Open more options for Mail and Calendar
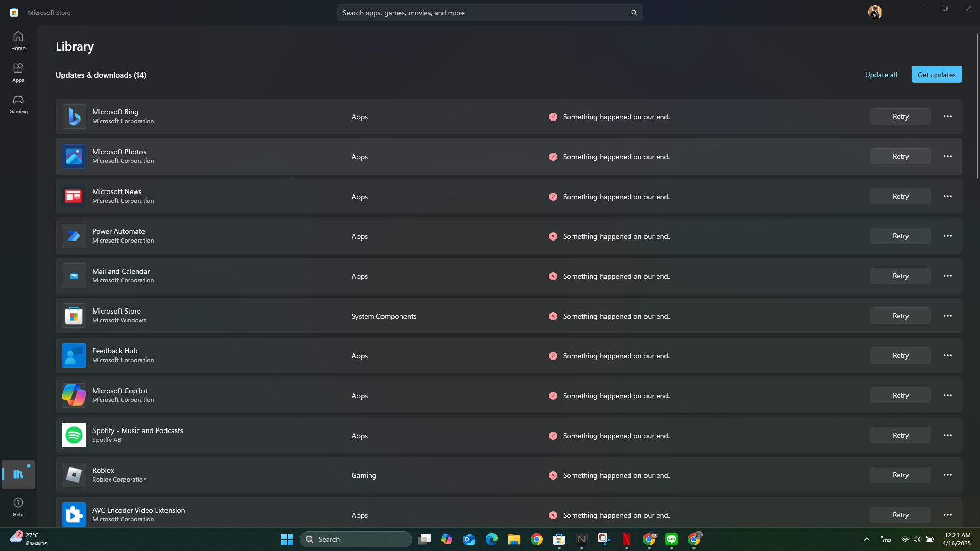This screenshot has width=980, height=551. [947, 276]
